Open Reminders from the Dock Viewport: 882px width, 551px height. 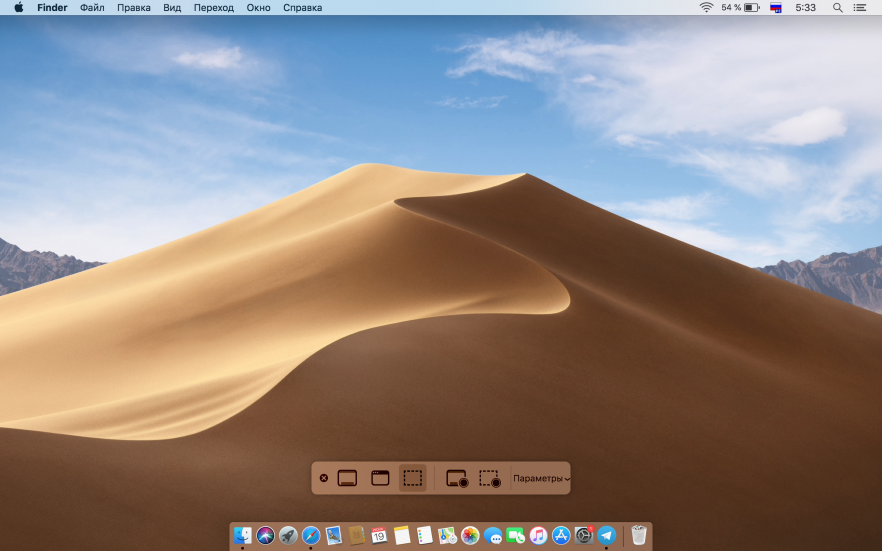(x=425, y=535)
